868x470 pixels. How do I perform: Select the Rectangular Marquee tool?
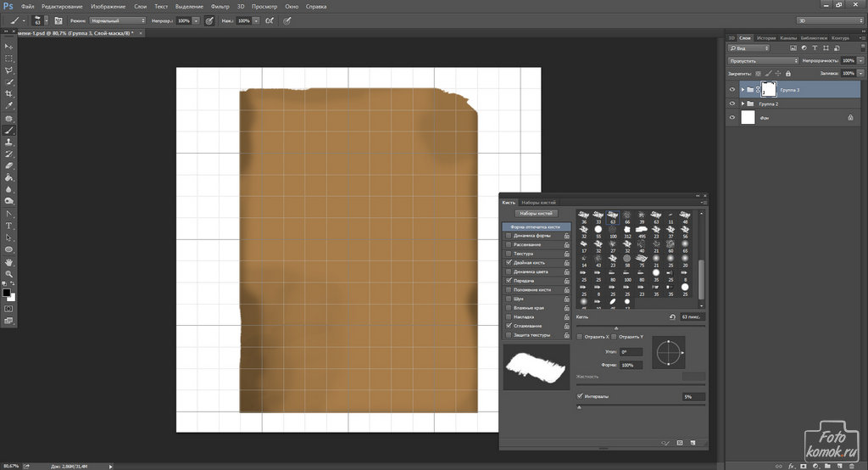coord(8,59)
